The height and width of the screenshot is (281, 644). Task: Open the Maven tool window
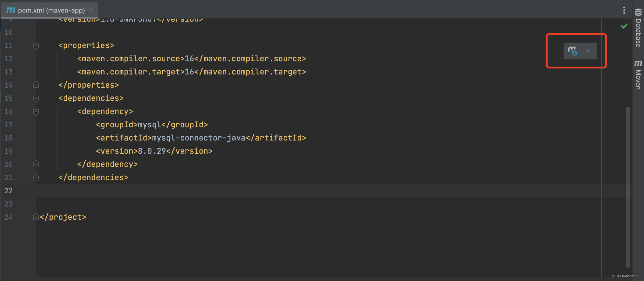coord(638,74)
